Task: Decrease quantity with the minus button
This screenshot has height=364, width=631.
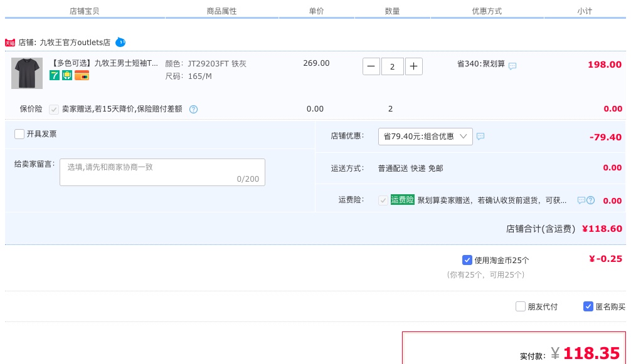Action: click(x=371, y=66)
